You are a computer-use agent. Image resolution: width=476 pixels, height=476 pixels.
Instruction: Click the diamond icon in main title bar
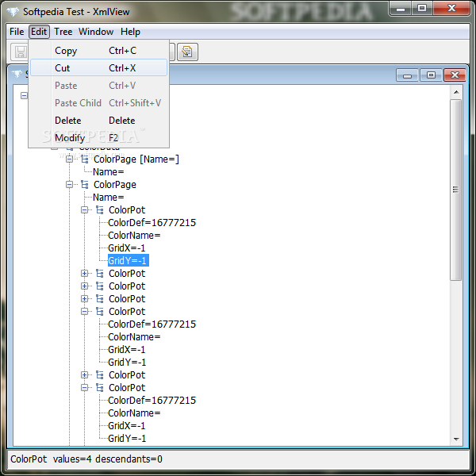(x=13, y=12)
